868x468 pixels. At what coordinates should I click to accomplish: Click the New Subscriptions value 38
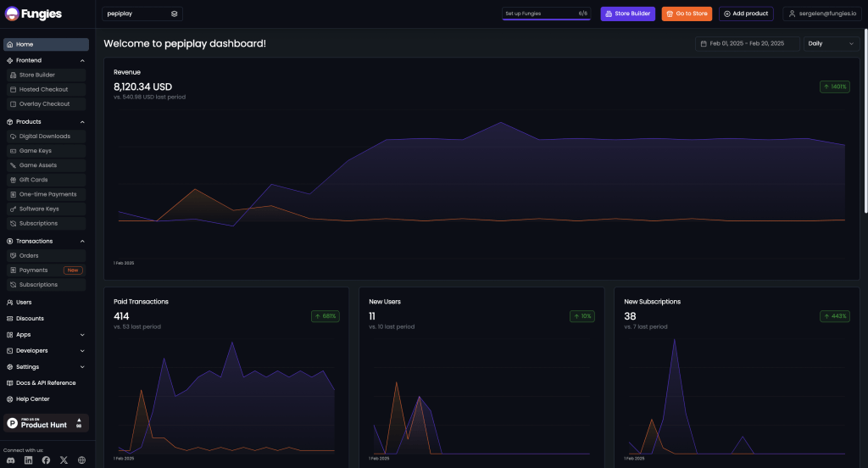coord(630,316)
